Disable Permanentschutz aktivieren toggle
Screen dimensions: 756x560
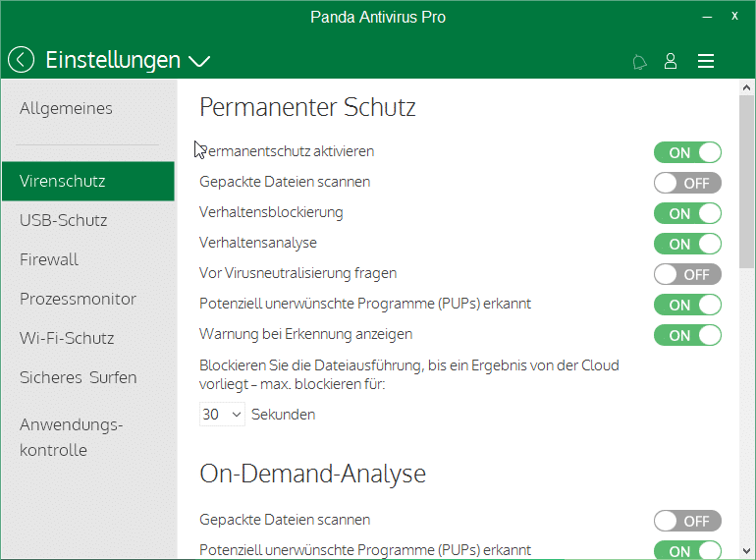(687, 152)
